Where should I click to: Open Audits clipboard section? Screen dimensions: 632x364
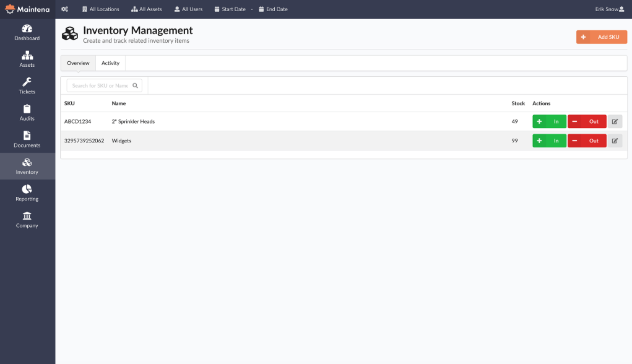[x=27, y=113]
